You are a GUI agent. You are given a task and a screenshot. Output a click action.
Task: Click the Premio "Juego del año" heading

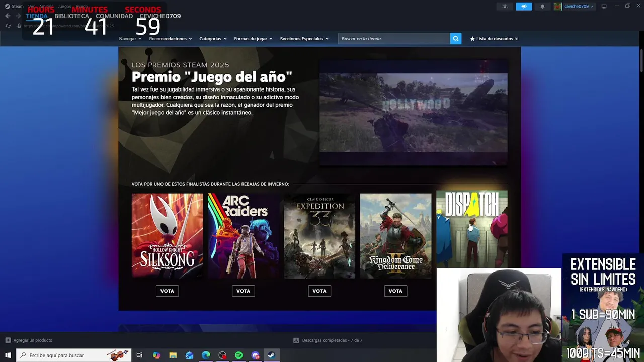click(212, 77)
